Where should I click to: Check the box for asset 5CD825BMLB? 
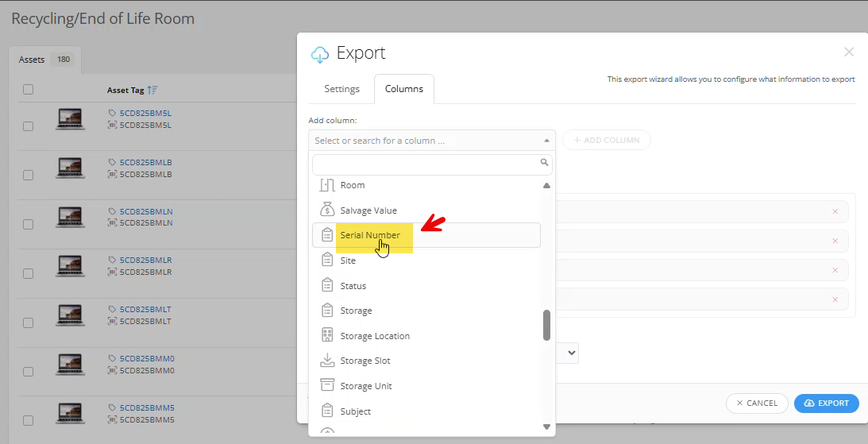[29, 175]
